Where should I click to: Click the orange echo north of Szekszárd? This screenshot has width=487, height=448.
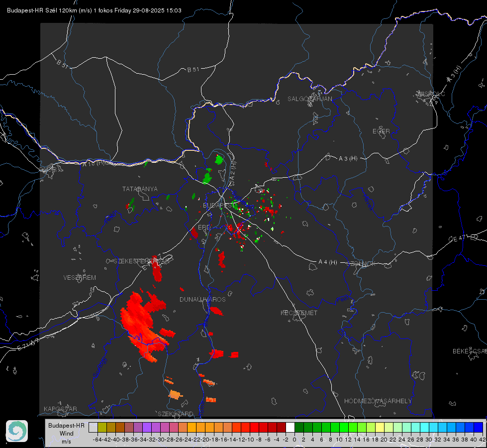pos(175,395)
